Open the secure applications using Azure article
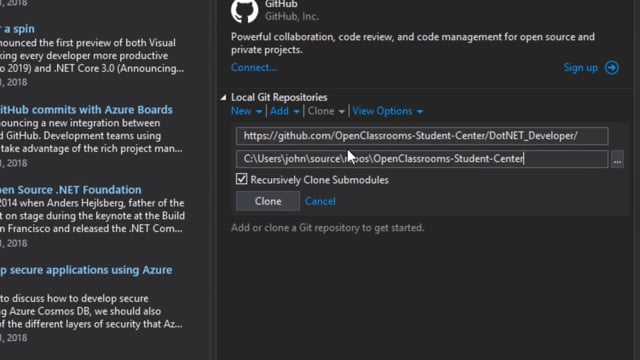The height and width of the screenshot is (360, 640). (86, 270)
